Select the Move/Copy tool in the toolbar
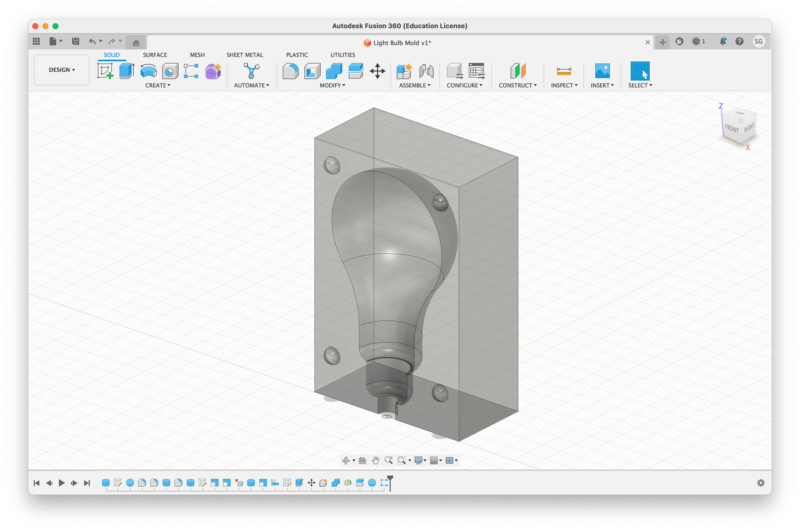This screenshot has height=532, width=800. point(377,71)
